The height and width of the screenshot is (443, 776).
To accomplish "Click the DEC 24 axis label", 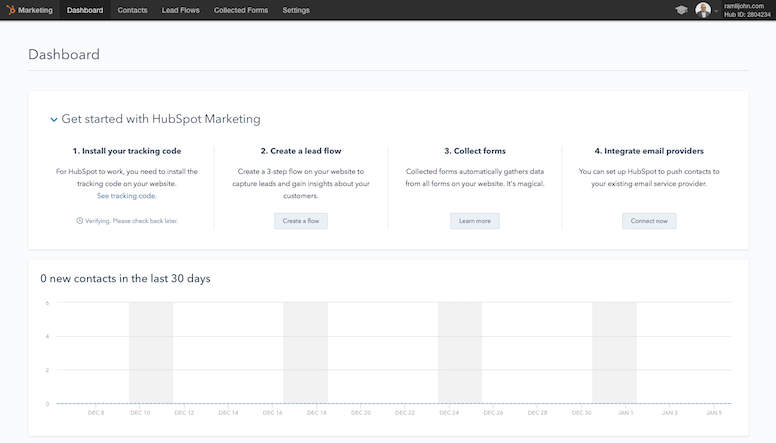I will (449, 413).
